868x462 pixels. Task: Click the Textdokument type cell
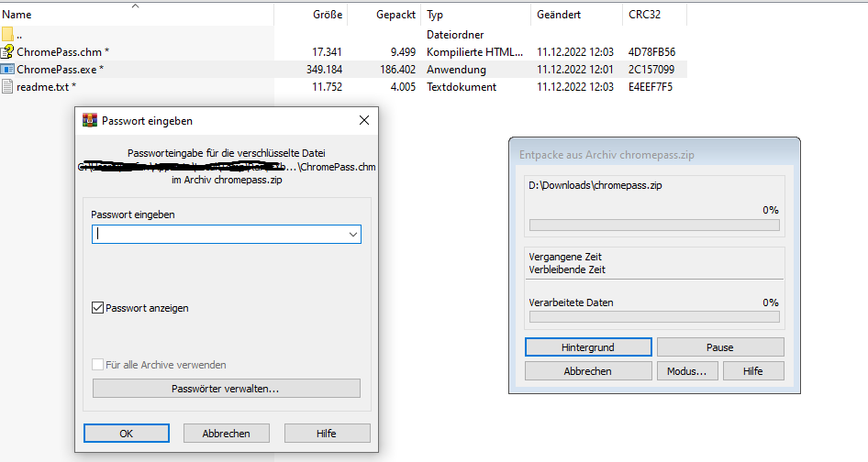click(462, 87)
